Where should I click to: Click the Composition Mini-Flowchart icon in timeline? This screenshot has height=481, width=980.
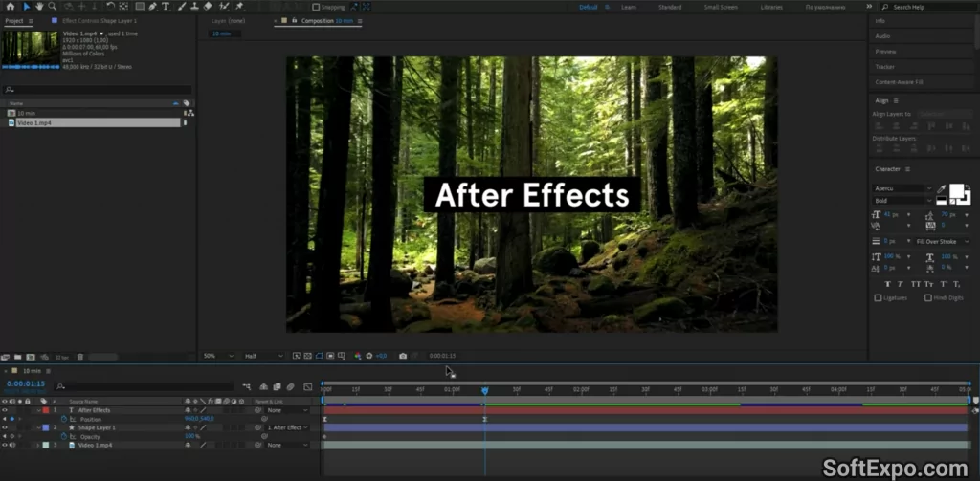pyautogui.click(x=246, y=386)
